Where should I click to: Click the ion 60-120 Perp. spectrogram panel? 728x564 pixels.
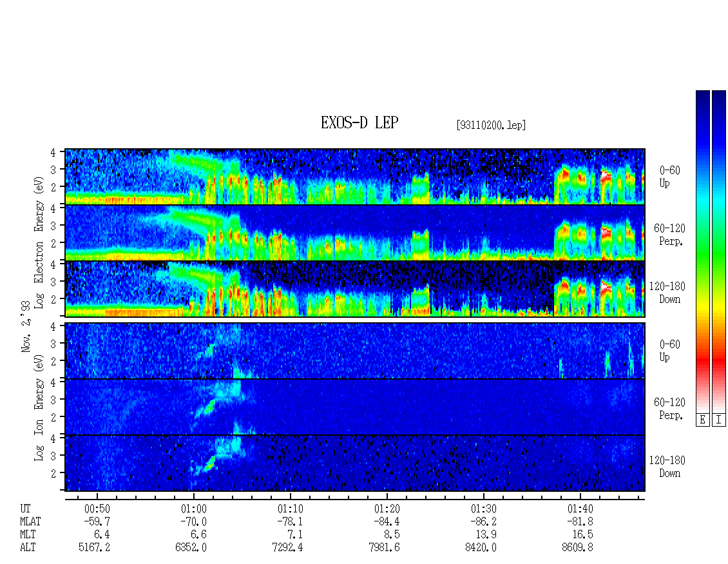pos(355,407)
